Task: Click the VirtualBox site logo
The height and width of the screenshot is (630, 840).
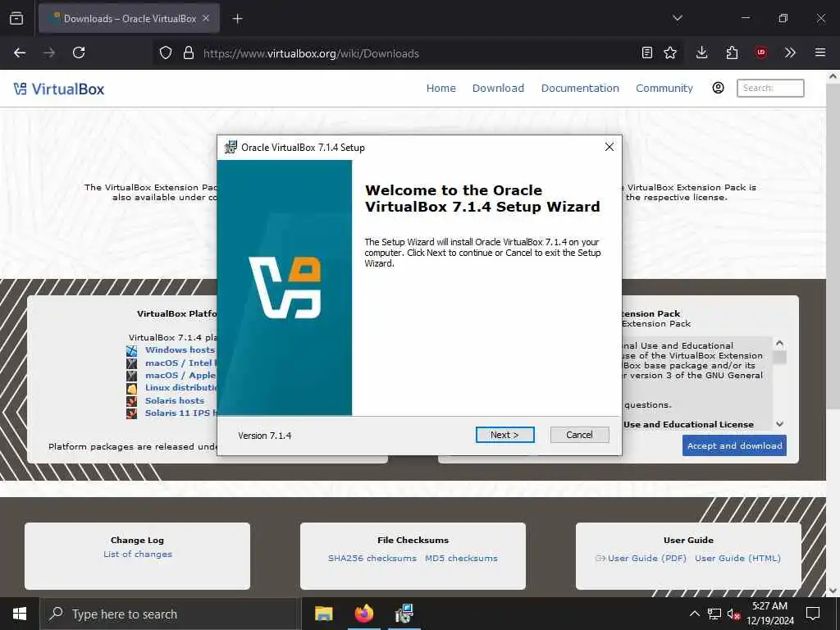Action: click(x=59, y=89)
